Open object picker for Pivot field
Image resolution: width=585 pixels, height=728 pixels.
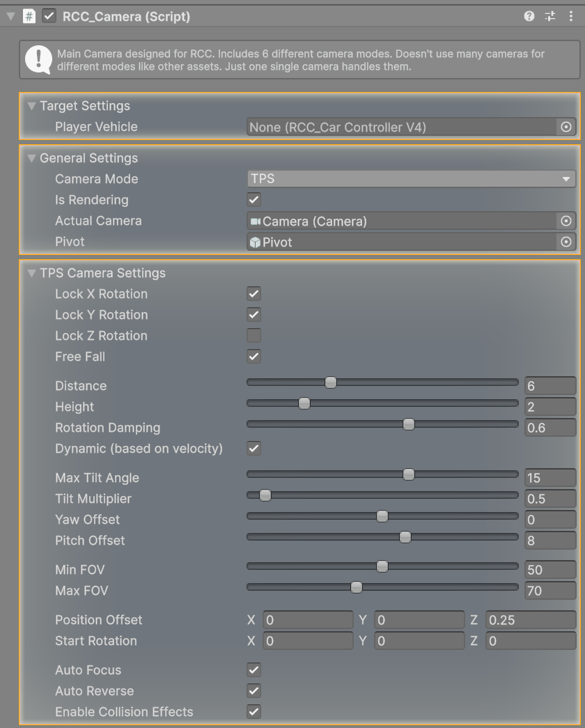click(x=566, y=242)
